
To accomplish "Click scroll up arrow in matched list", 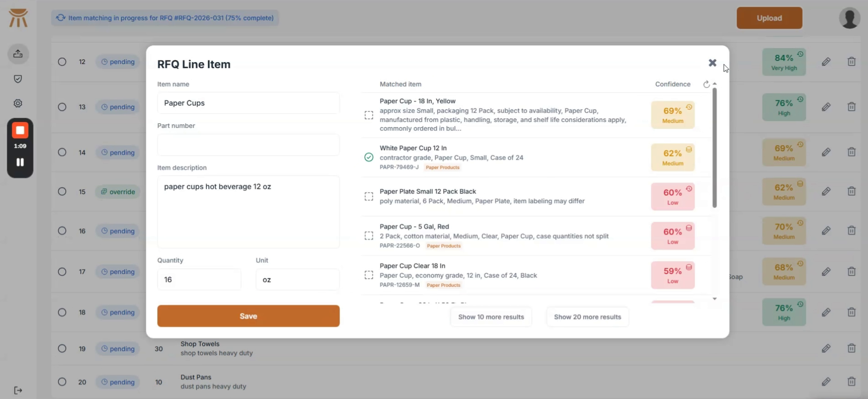I will (714, 84).
